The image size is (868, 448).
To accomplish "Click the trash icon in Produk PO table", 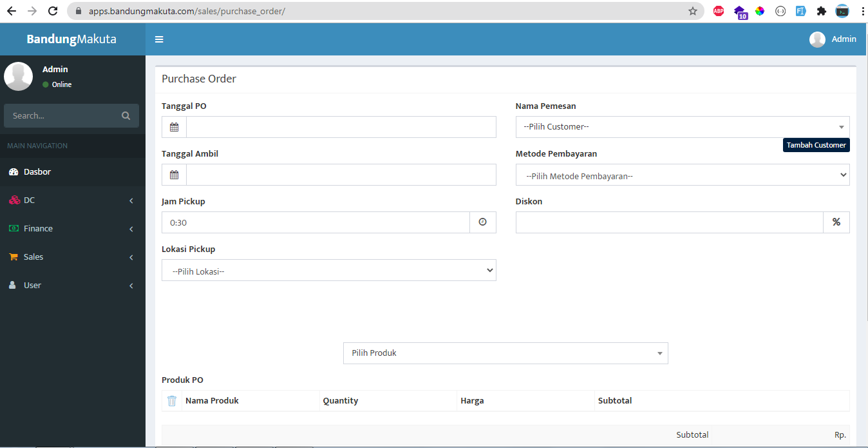I will point(172,401).
